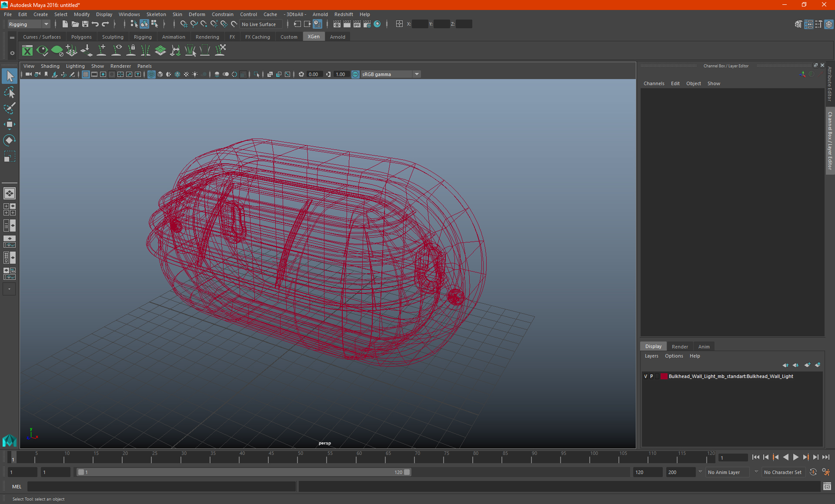Image resolution: width=835 pixels, height=504 pixels.
Task: Toggle layer display type box beside P
Action: 658,377
